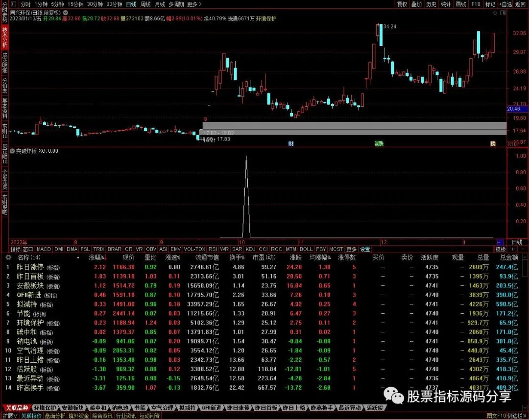Switch to the 60分钟 period

pyautogui.click(x=114, y=4)
